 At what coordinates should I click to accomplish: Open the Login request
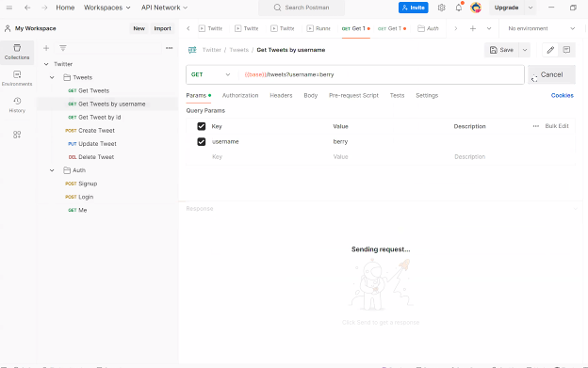point(79,197)
